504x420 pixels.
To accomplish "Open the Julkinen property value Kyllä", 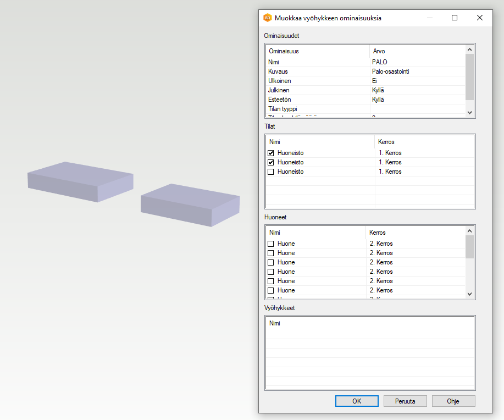I will tap(418, 90).
